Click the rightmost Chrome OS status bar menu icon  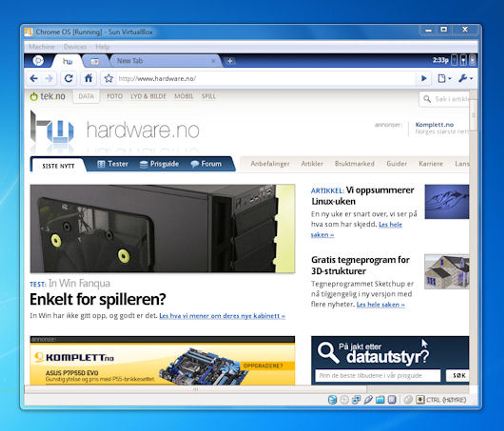click(x=472, y=61)
